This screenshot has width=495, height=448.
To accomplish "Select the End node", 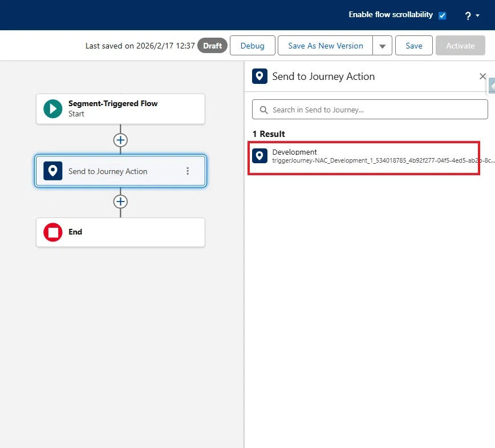I will 120,232.
